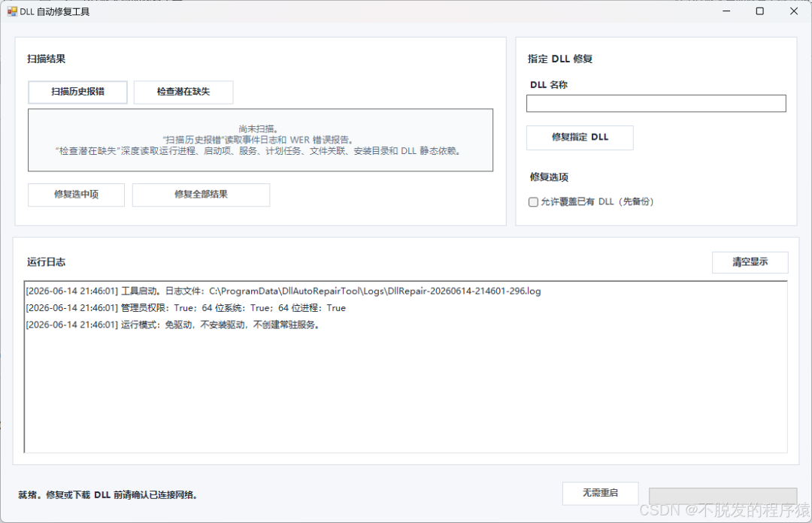Viewport: 812px width, 523px height.
Task: Click the DLL 名称 label
Action: pyautogui.click(x=549, y=85)
